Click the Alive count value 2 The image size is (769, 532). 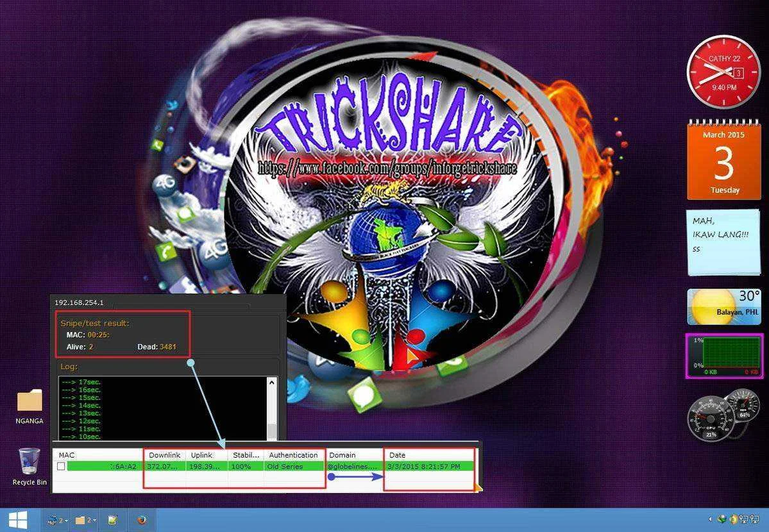[x=91, y=347]
